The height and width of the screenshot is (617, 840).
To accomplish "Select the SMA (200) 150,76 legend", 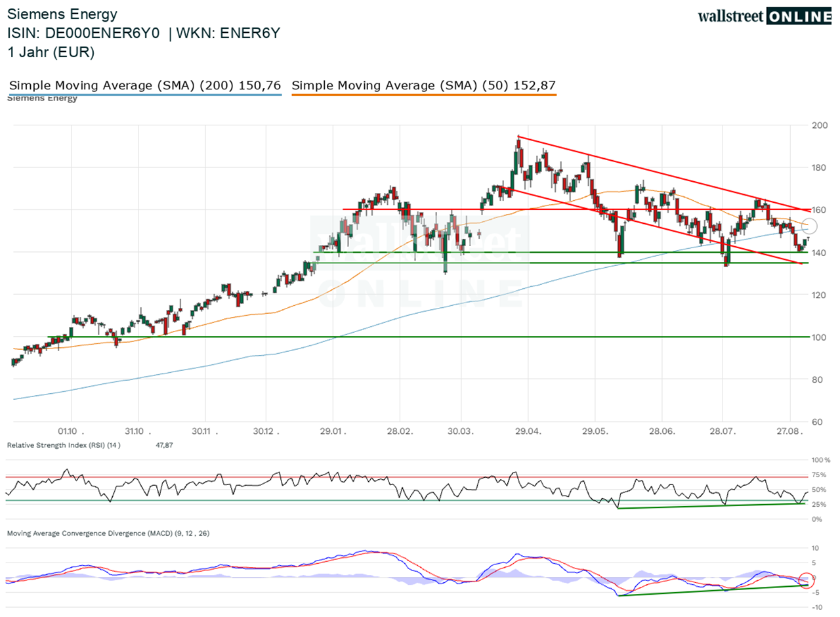I will pyautogui.click(x=145, y=85).
